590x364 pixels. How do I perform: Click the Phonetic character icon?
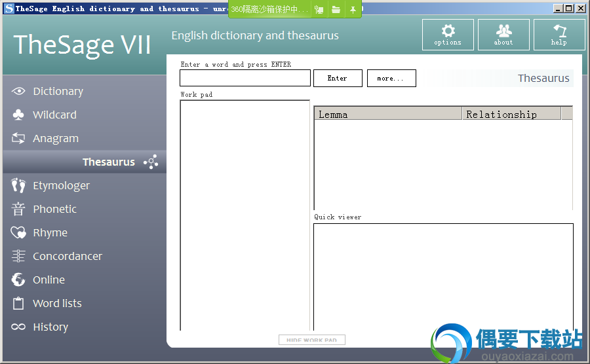pyautogui.click(x=18, y=209)
